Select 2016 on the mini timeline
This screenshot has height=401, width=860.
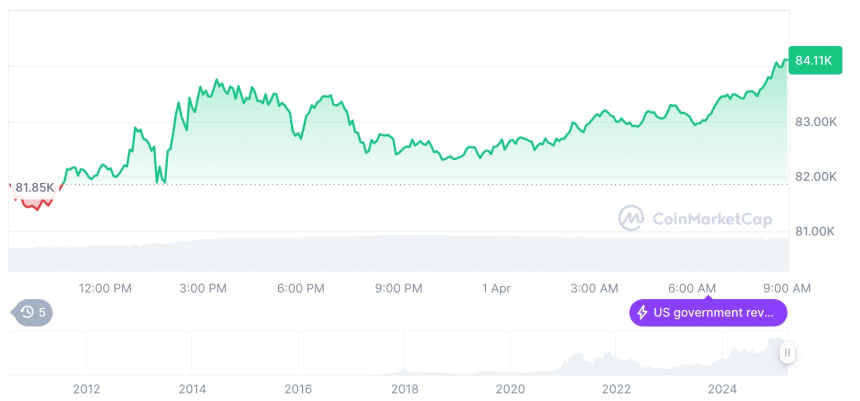(x=298, y=389)
